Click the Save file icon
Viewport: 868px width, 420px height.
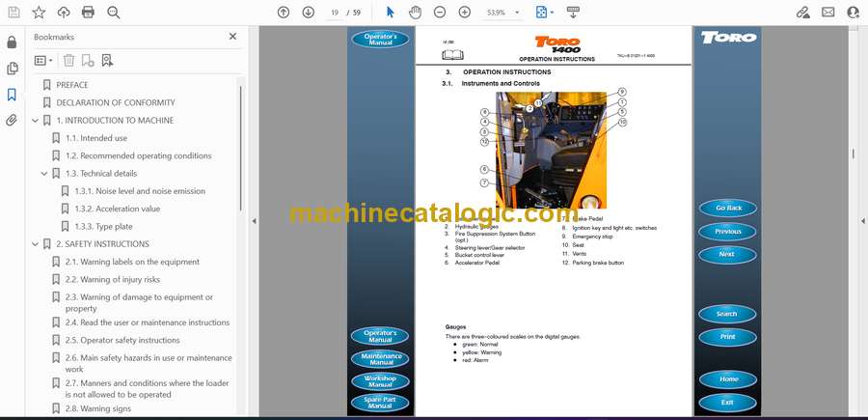(x=14, y=13)
